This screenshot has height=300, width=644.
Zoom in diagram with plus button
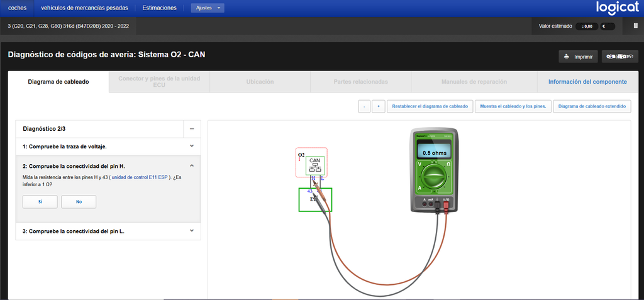tap(378, 106)
